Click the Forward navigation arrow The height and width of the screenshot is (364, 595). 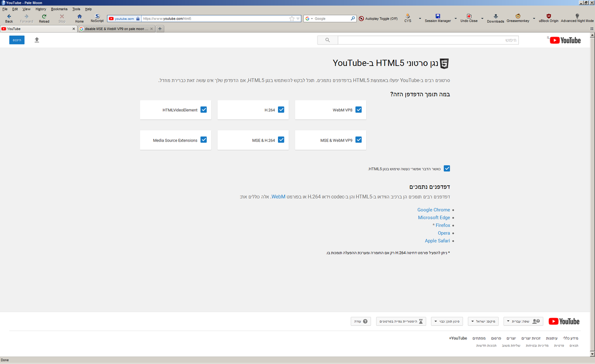26,18
